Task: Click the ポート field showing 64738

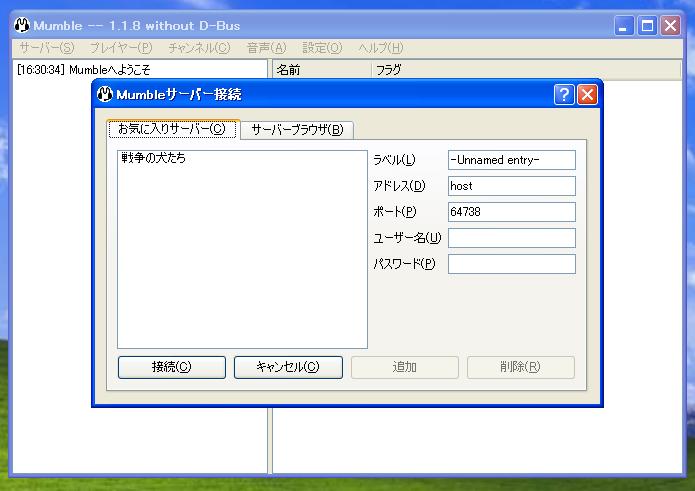Action: tap(511, 212)
